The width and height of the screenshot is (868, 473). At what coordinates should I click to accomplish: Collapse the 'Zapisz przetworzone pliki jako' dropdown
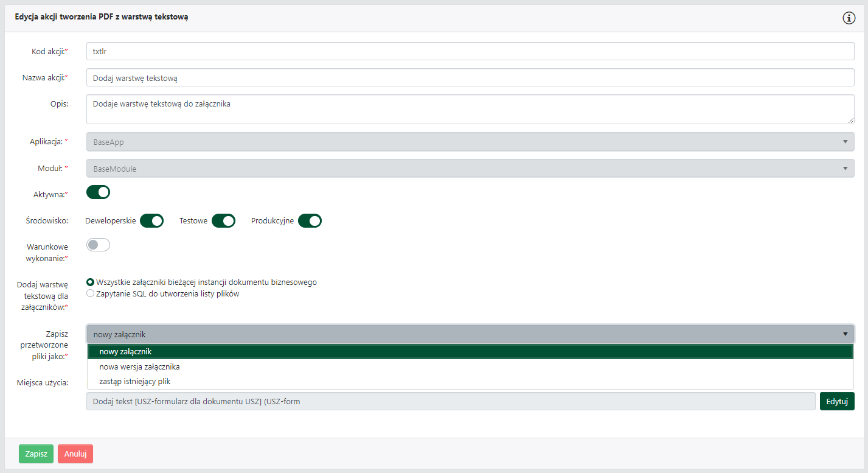tap(470, 334)
